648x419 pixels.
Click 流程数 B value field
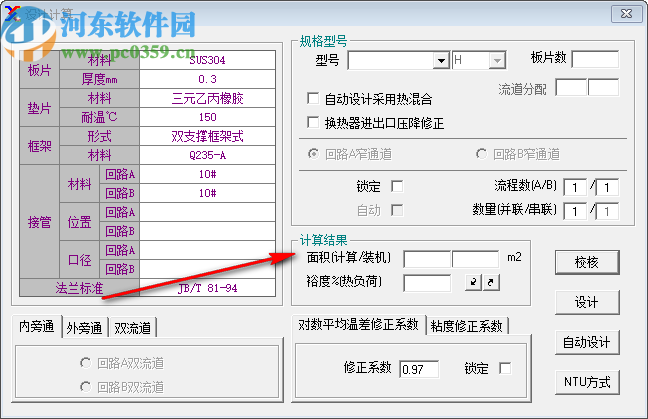pyautogui.click(x=608, y=187)
